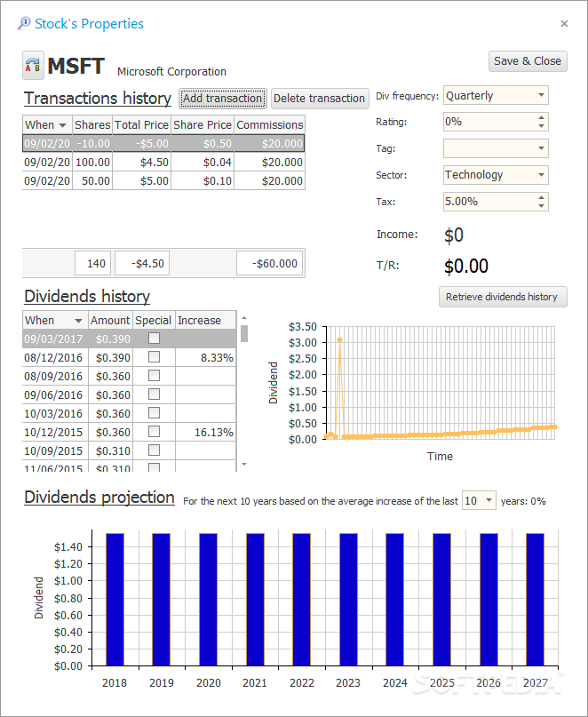Click the spike point on dividend history chart

coord(339,339)
